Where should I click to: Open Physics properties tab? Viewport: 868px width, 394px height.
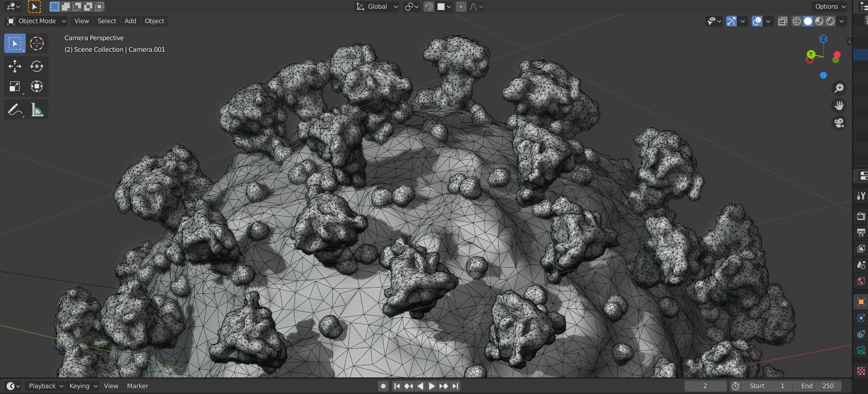tap(861, 318)
